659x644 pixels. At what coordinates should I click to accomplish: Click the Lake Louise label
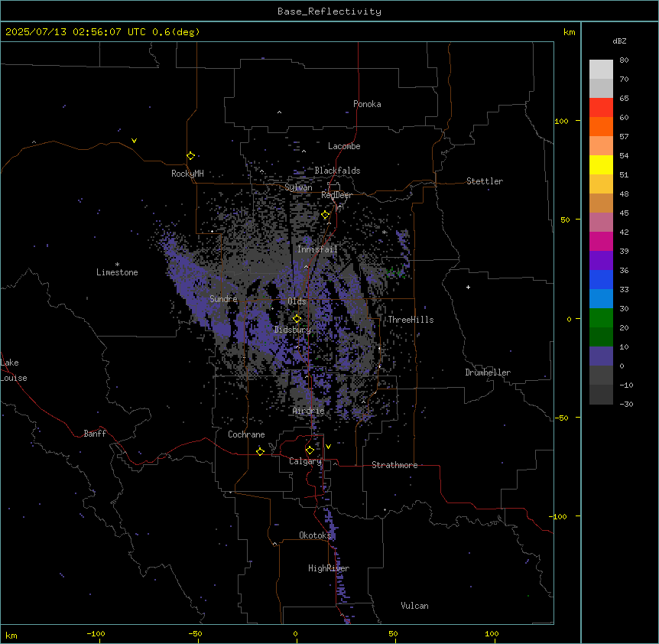point(12,370)
